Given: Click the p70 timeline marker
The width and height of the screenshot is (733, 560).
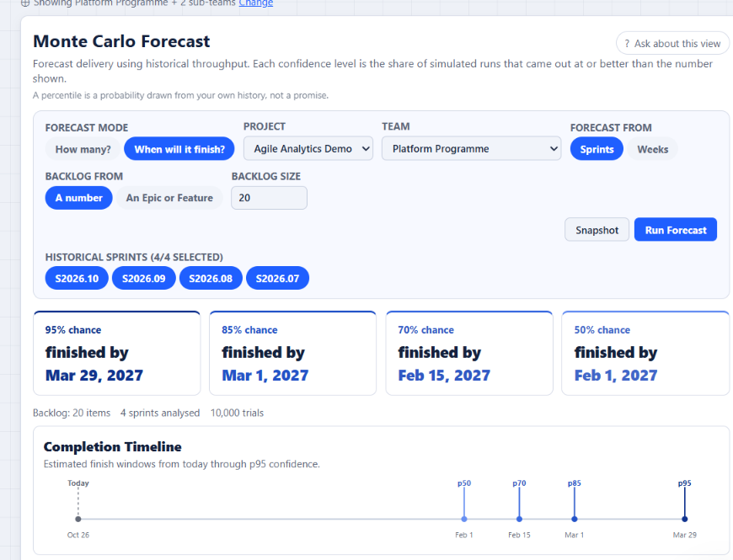Looking at the screenshot, I should [519, 519].
